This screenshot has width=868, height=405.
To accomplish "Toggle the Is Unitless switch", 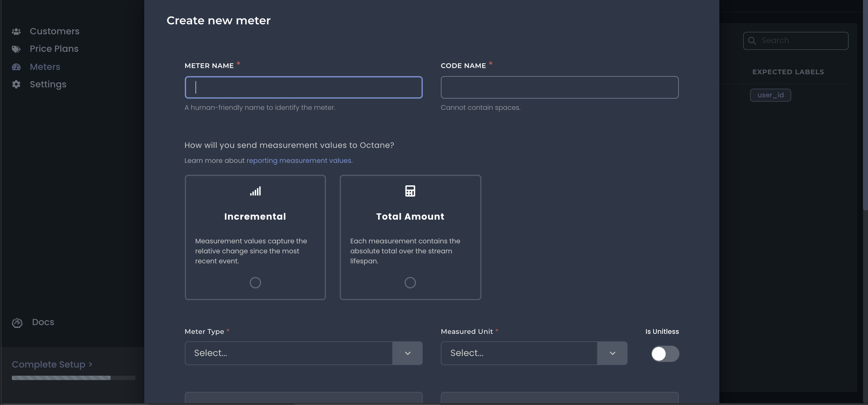I will coord(665,354).
